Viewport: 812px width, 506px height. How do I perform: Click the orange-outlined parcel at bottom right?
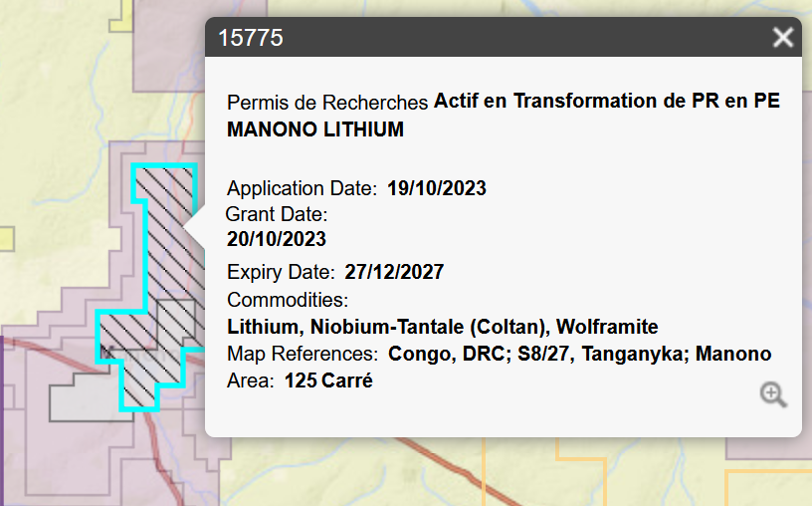click(768, 487)
